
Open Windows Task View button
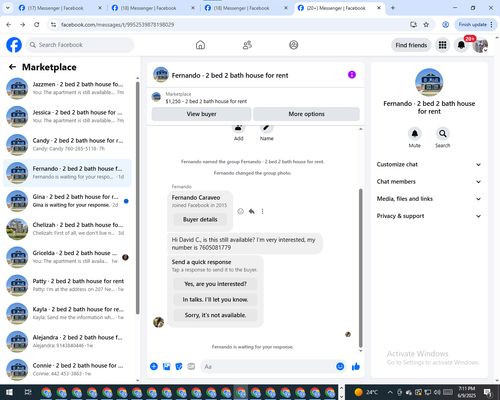click(x=28, y=392)
